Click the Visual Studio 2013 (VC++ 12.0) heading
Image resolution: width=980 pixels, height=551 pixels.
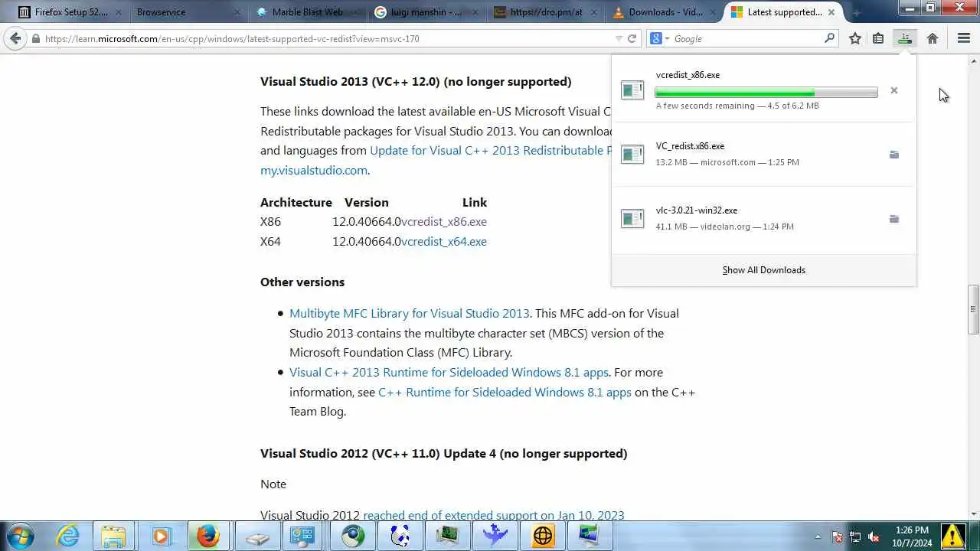[416, 82]
